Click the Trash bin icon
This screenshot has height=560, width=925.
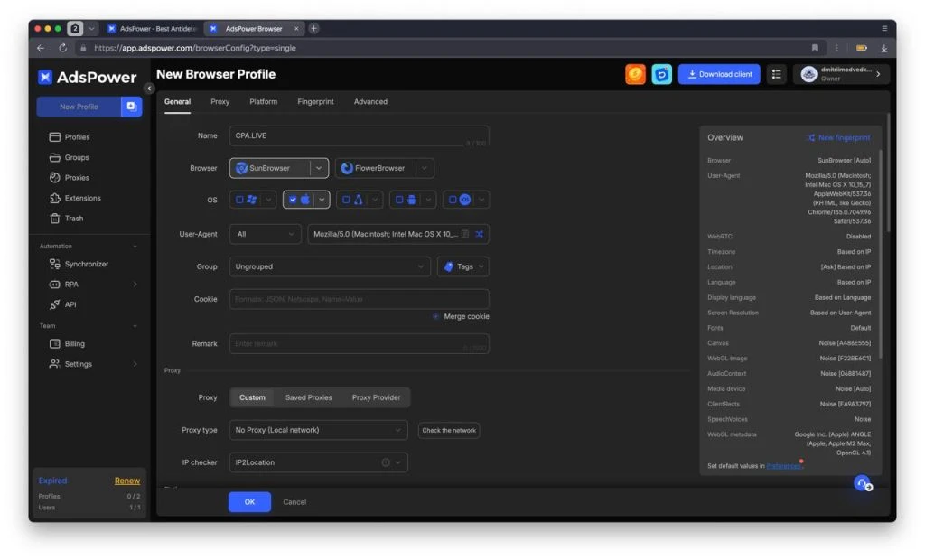(55, 219)
